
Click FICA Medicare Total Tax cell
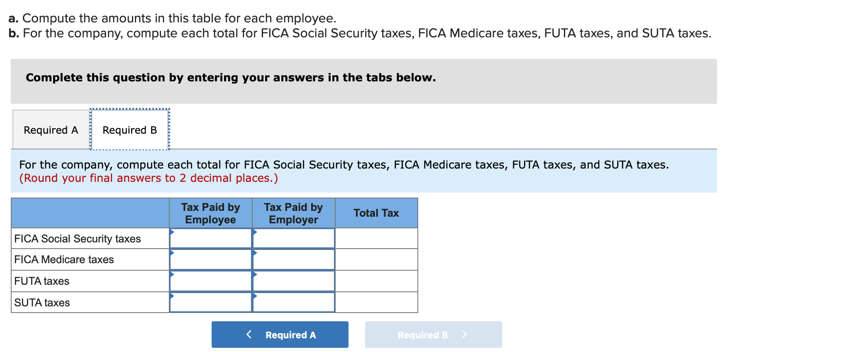(x=376, y=260)
